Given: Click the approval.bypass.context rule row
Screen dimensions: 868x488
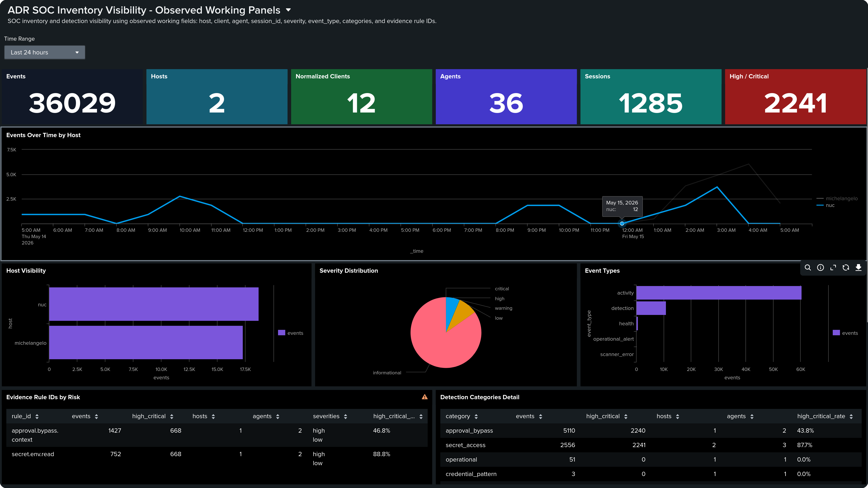Looking at the screenshot, I should [x=217, y=435].
